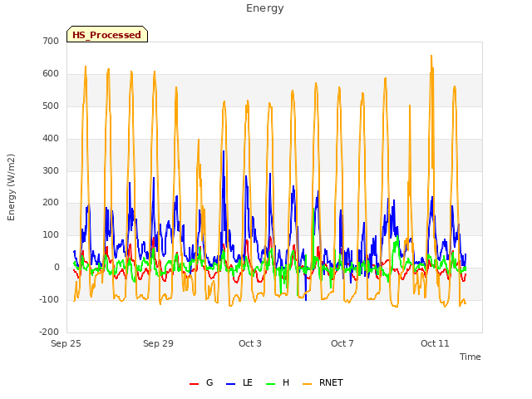Image resolution: width=532 pixels, height=399 pixels.
Task: Click the Oct 3 x-axis tick label
Action: pyautogui.click(x=250, y=343)
